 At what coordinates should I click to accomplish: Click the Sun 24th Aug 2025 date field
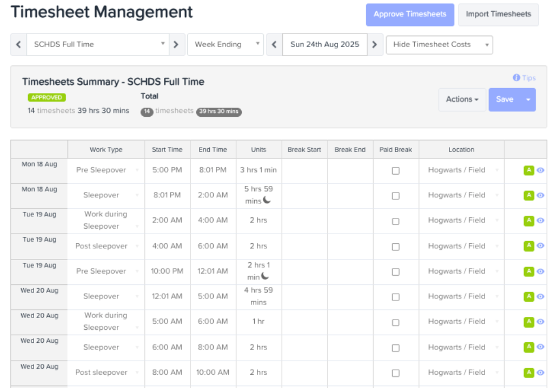pyautogui.click(x=324, y=44)
